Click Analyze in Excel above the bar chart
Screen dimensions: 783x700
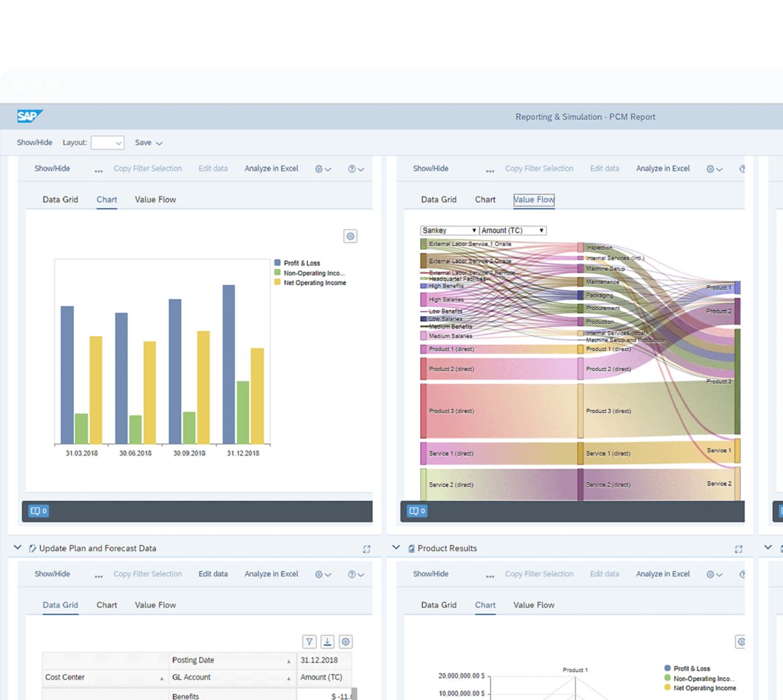271,169
